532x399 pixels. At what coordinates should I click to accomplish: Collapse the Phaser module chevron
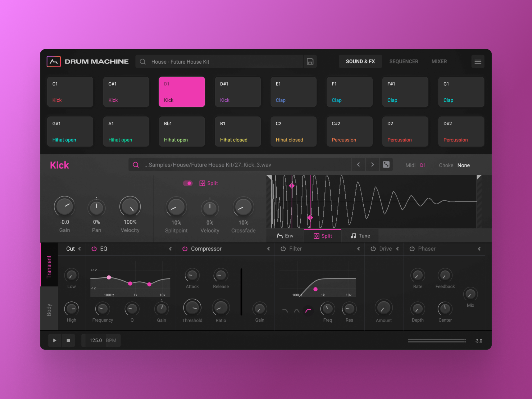[479, 249]
